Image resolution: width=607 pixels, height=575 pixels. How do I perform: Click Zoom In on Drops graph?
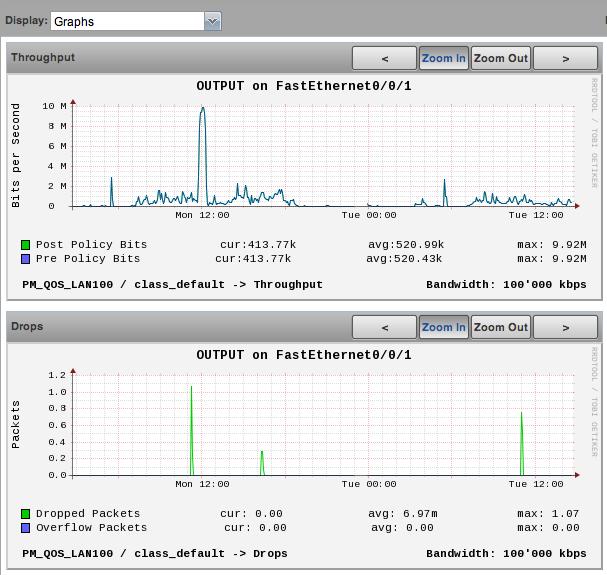coord(444,328)
